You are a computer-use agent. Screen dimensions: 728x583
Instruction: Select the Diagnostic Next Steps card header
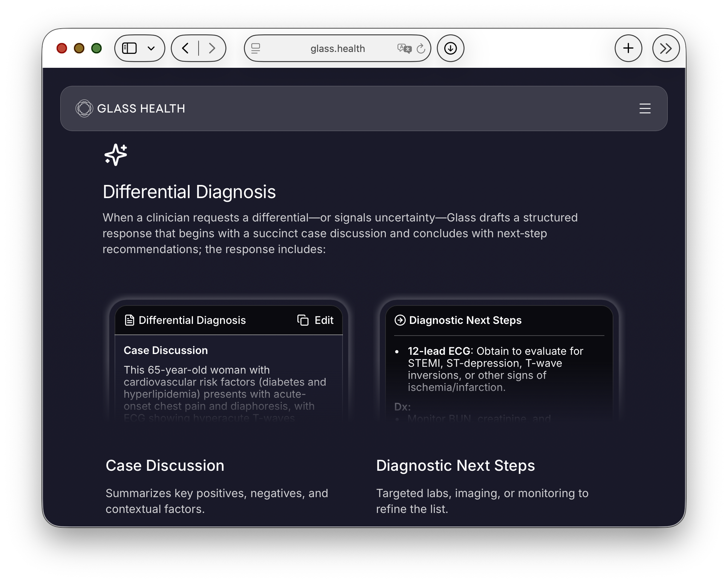[465, 320]
